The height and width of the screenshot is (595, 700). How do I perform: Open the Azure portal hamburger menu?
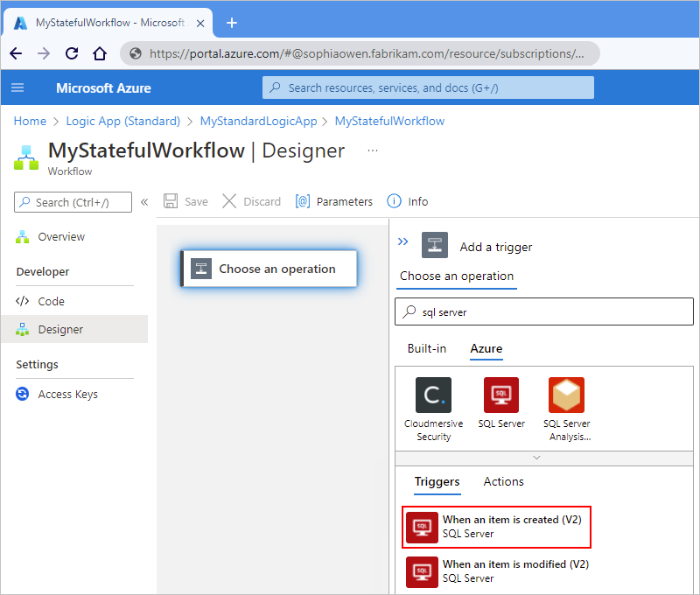[17, 87]
